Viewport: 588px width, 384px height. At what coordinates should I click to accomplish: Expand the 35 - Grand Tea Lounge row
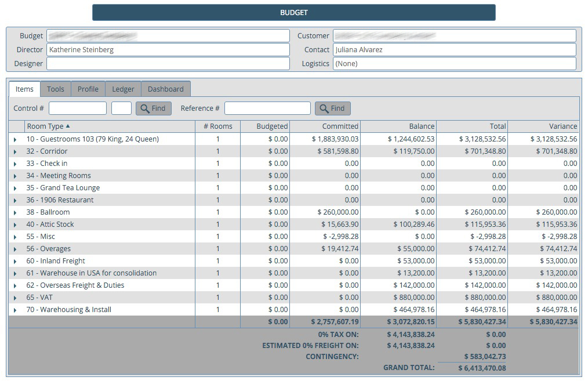pos(15,189)
